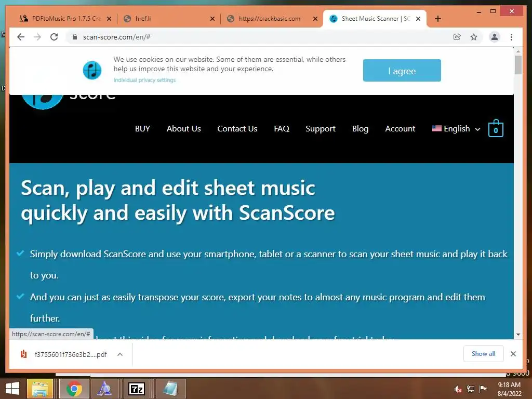Click the page vertical scrollbar thumb

click(x=518, y=64)
